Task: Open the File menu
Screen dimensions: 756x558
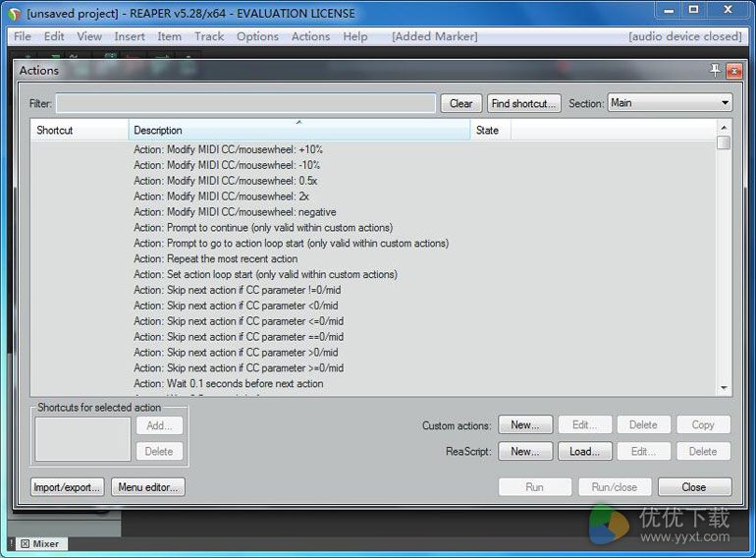Action: (23, 36)
